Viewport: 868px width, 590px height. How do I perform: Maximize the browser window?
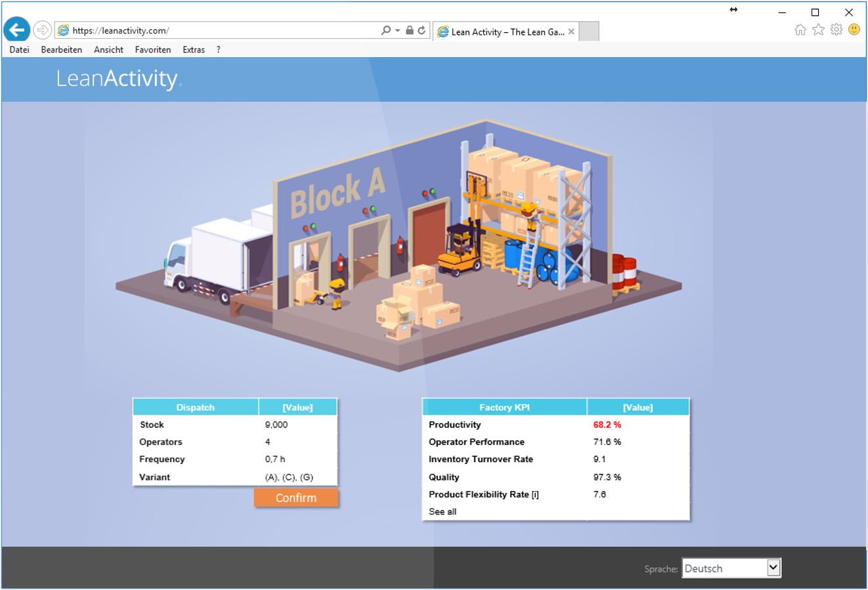click(815, 12)
